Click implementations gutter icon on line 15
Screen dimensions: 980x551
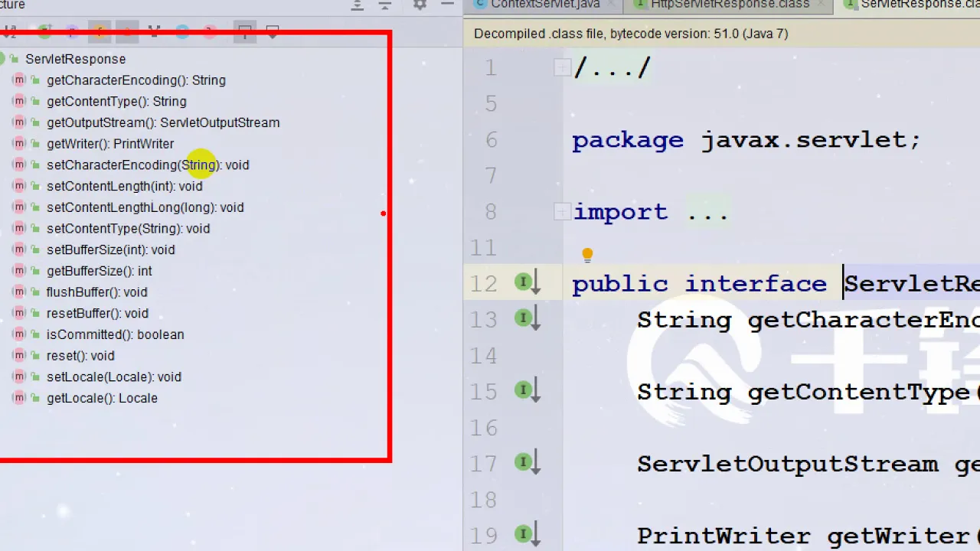tap(528, 391)
